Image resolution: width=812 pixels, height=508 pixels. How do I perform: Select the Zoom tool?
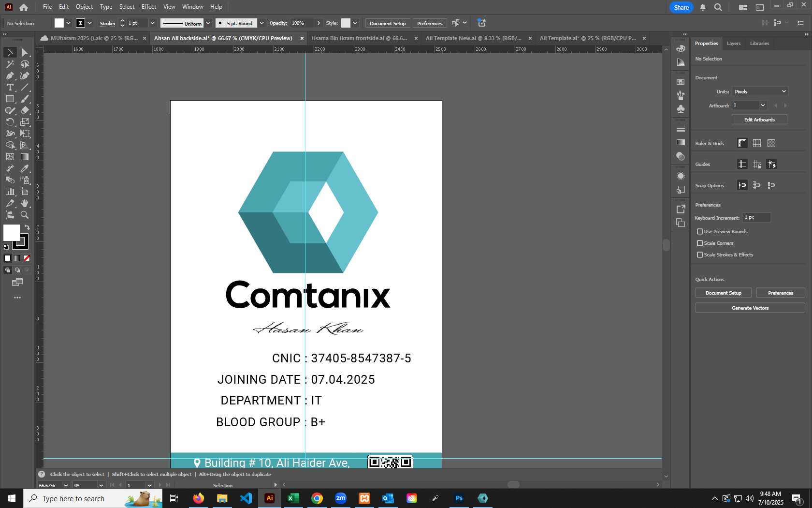pos(25,215)
